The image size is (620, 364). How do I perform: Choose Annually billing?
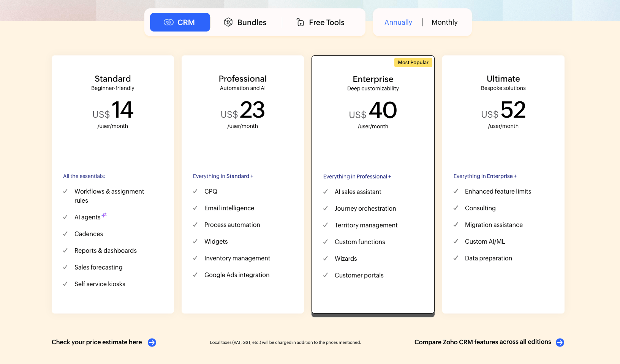point(398,22)
